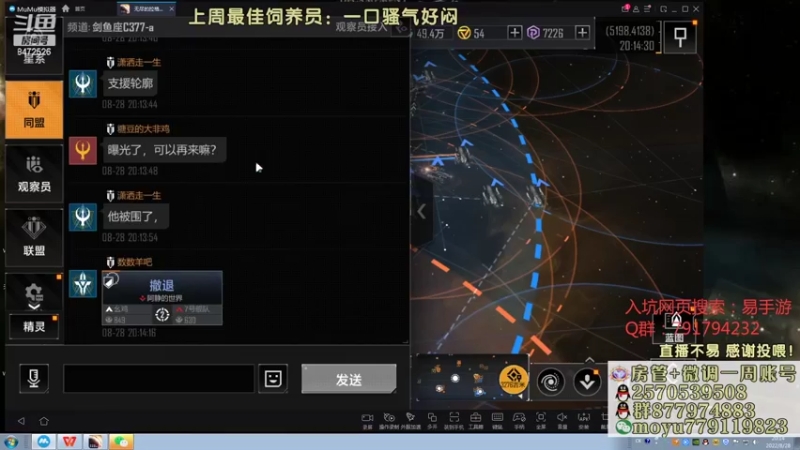Click the yellow gold coin currency icon
This screenshot has width=800, height=450.
[464, 33]
